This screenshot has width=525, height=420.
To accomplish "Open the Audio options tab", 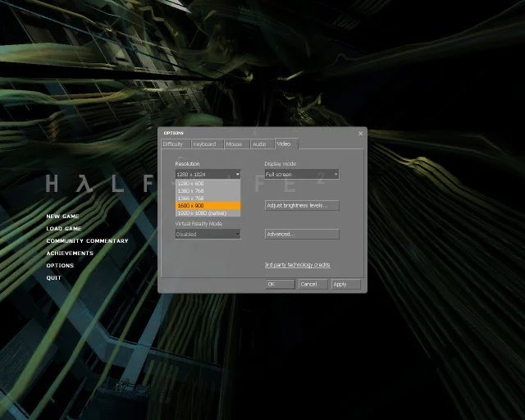I will (262, 144).
